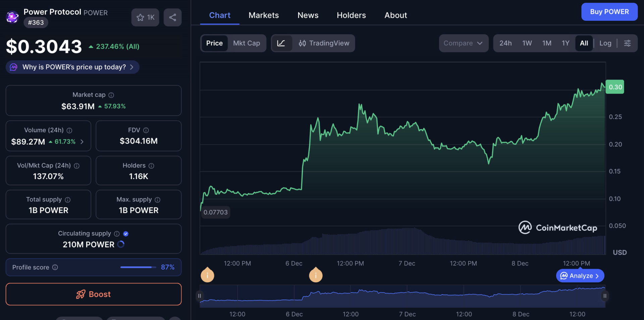The height and width of the screenshot is (320, 644).
Task: Click the Circulating supply verified badge
Action: (126, 234)
